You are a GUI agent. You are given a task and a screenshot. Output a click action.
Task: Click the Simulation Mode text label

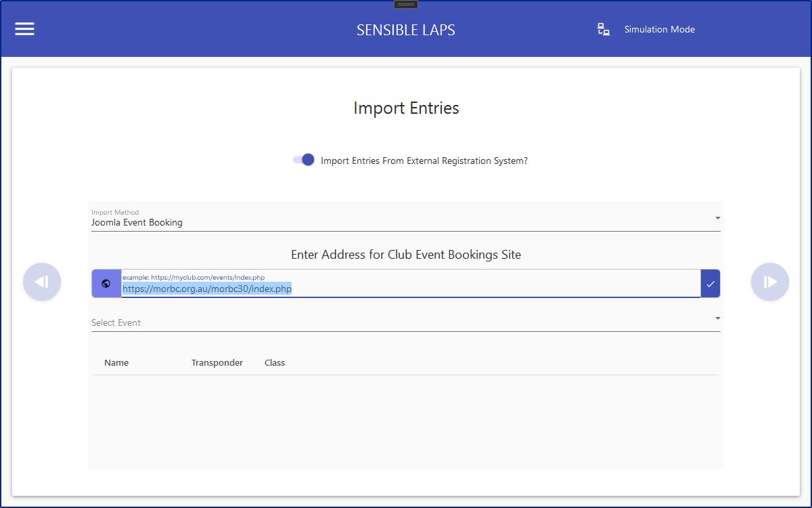tap(659, 29)
